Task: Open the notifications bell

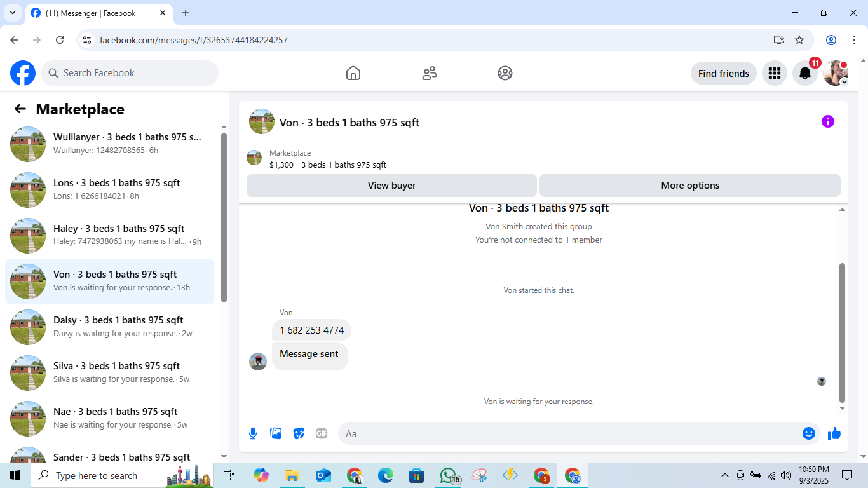Action: [805, 73]
